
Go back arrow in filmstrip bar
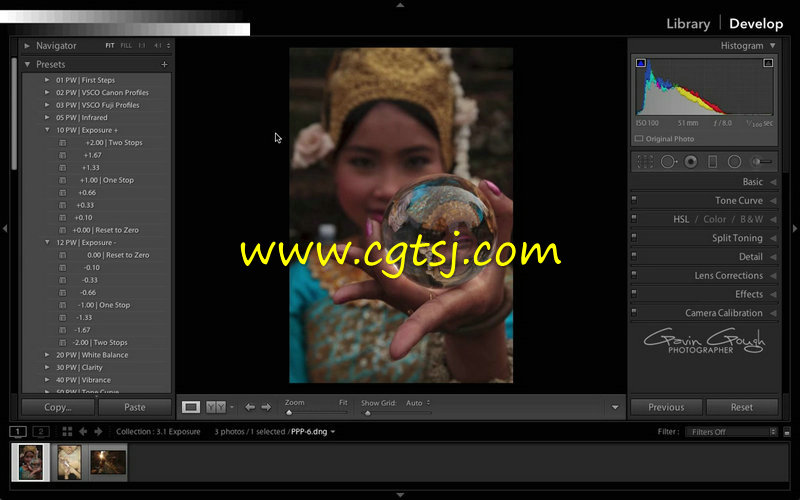83,432
